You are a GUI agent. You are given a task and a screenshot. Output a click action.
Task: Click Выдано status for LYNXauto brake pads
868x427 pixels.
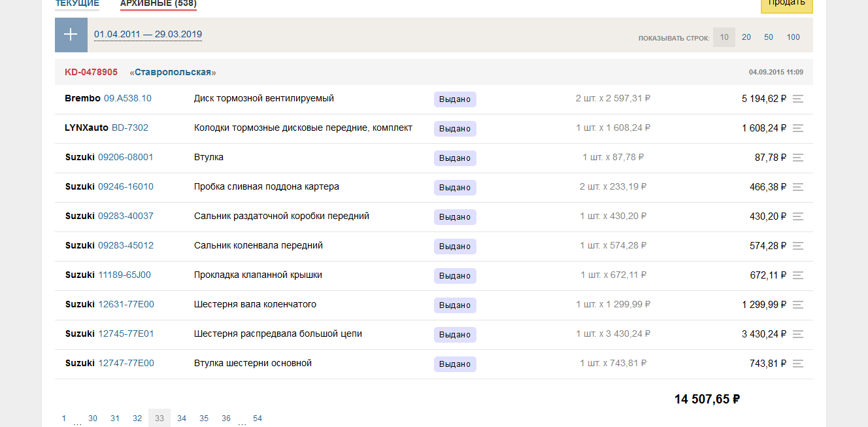[455, 129]
